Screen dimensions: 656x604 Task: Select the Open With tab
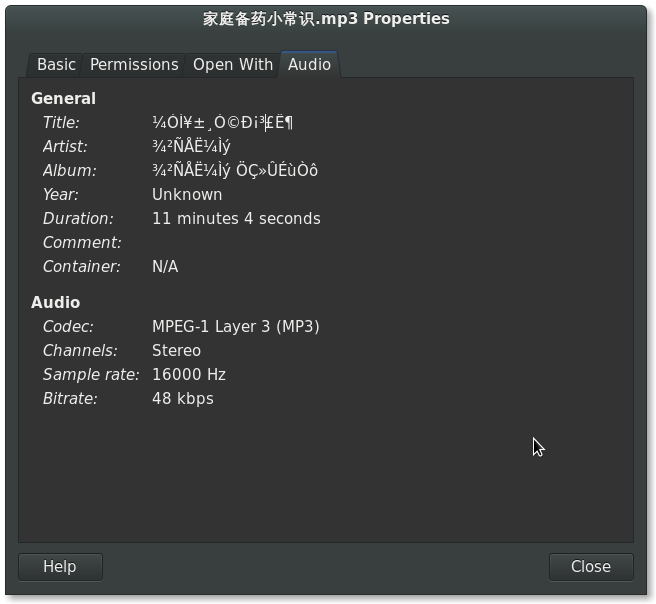(233, 65)
